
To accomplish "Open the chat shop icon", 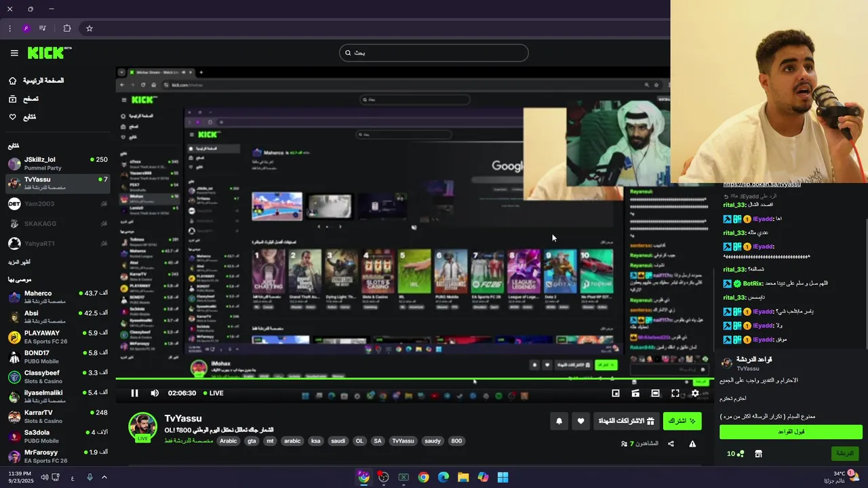I will pyautogui.click(x=758, y=453).
